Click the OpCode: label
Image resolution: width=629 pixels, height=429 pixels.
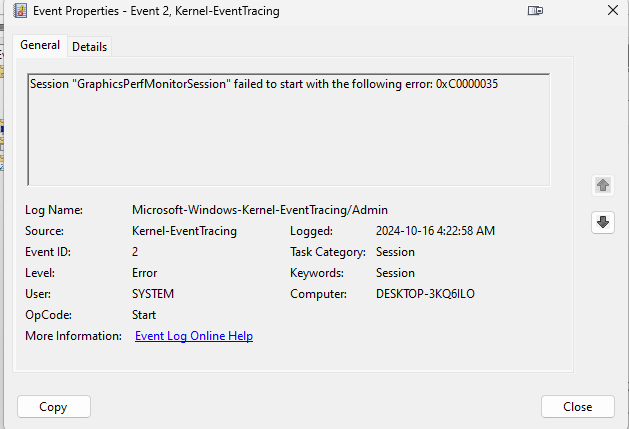point(48,315)
